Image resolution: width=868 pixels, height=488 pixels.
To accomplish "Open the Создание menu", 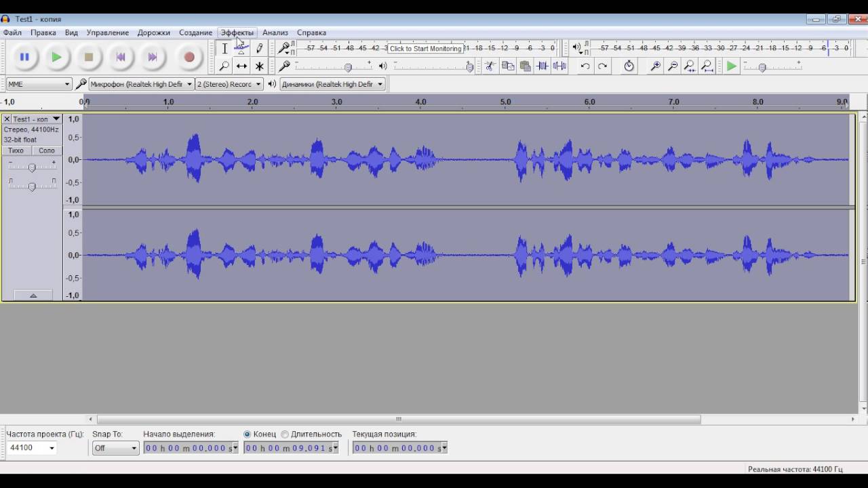I will click(x=196, y=33).
